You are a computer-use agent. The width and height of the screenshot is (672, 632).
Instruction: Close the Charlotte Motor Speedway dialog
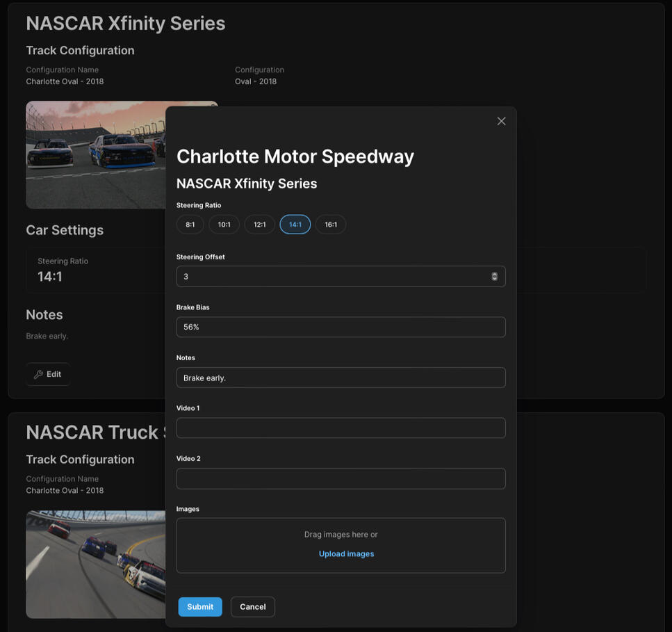pos(501,122)
